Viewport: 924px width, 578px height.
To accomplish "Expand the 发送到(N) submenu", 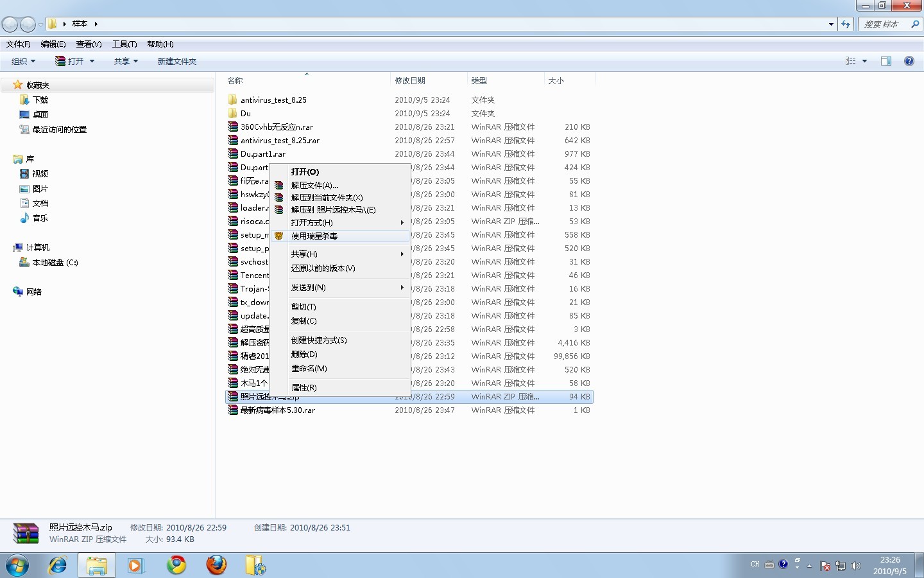I will point(402,288).
